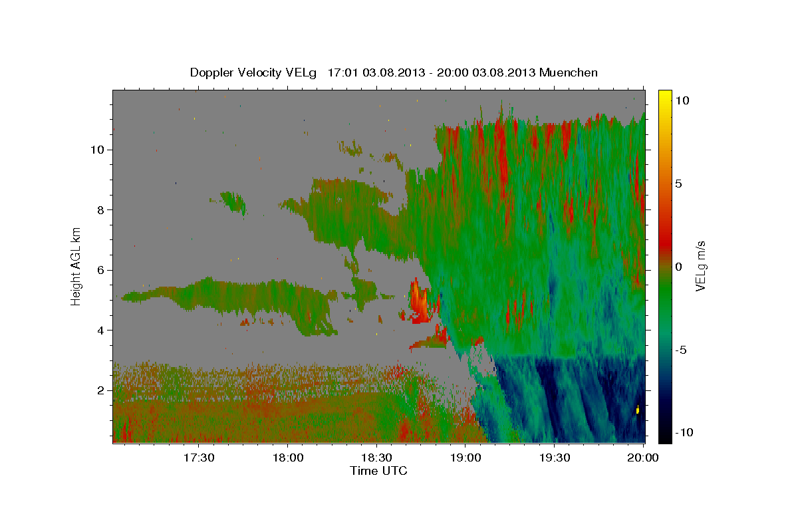This screenshot has width=798, height=532.
Task: Click the plot title 'Doppler Velocity VELg'
Action: (255, 72)
